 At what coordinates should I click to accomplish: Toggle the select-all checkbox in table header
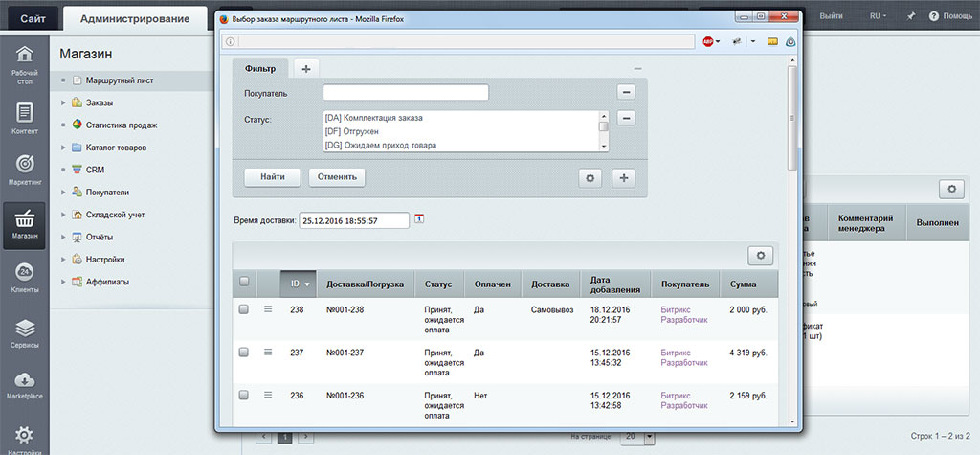(244, 282)
